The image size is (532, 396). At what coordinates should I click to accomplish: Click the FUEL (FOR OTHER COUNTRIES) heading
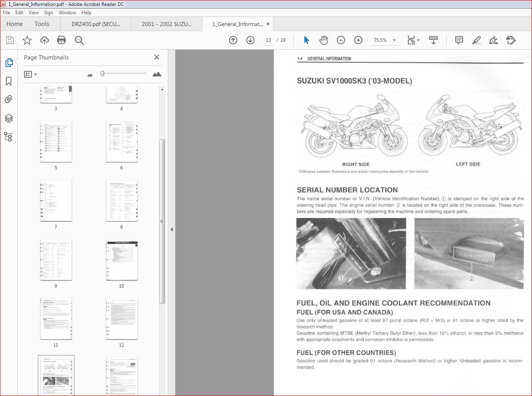pyautogui.click(x=346, y=353)
